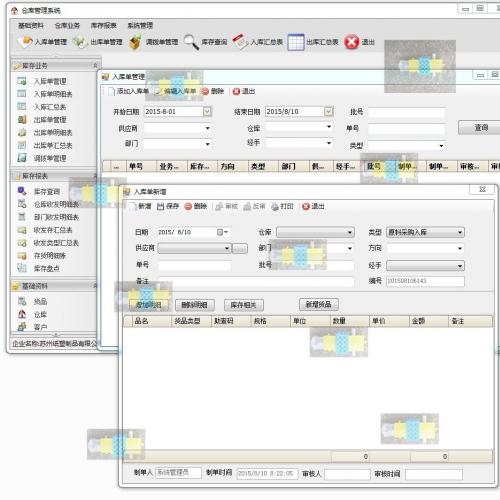
Task: Collapse the 库存报表 sidebar group
Action: (x=95, y=176)
